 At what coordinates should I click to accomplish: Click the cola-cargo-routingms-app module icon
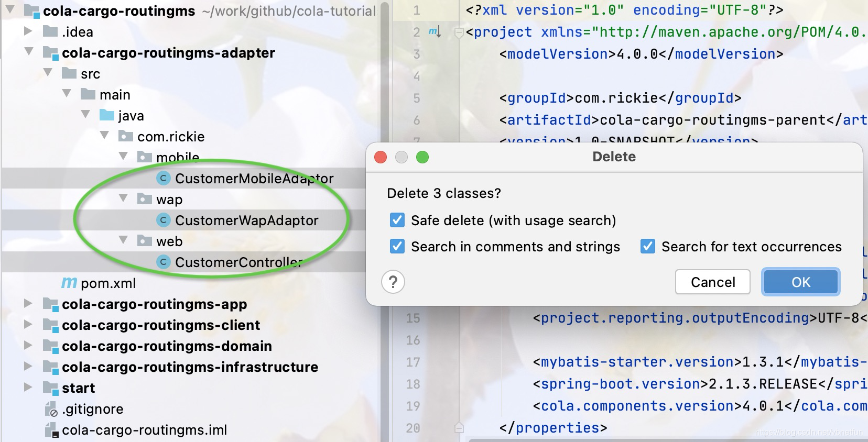tap(50, 304)
